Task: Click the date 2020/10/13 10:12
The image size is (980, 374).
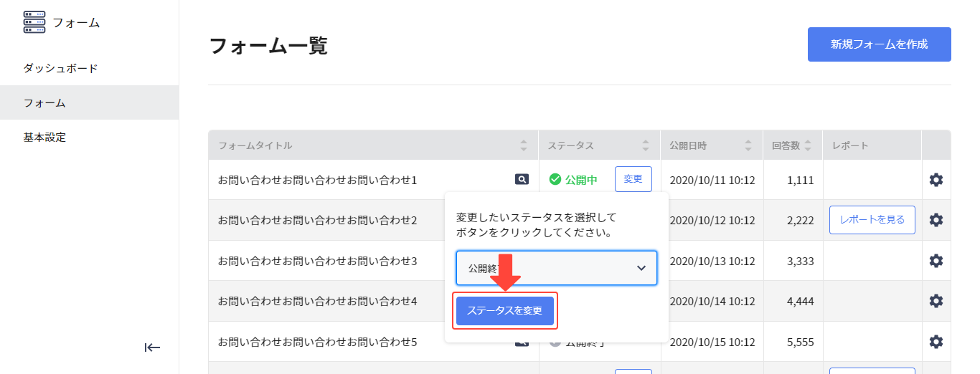Action: tap(712, 261)
